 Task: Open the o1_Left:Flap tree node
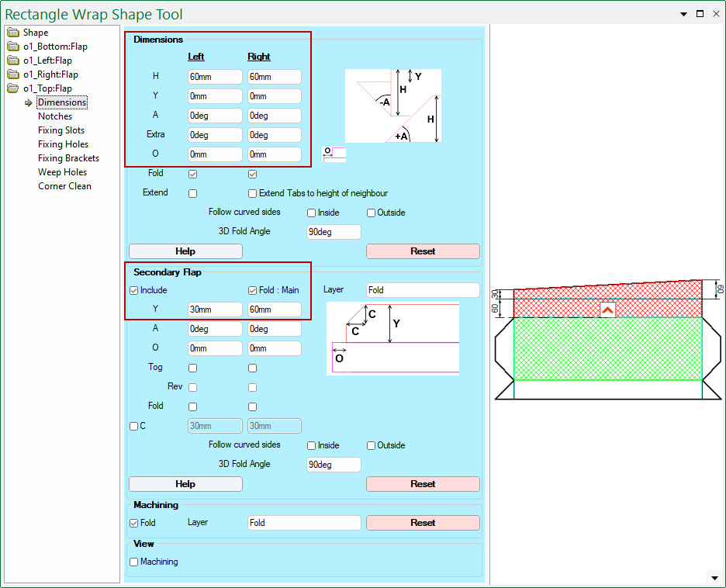[47, 61]
